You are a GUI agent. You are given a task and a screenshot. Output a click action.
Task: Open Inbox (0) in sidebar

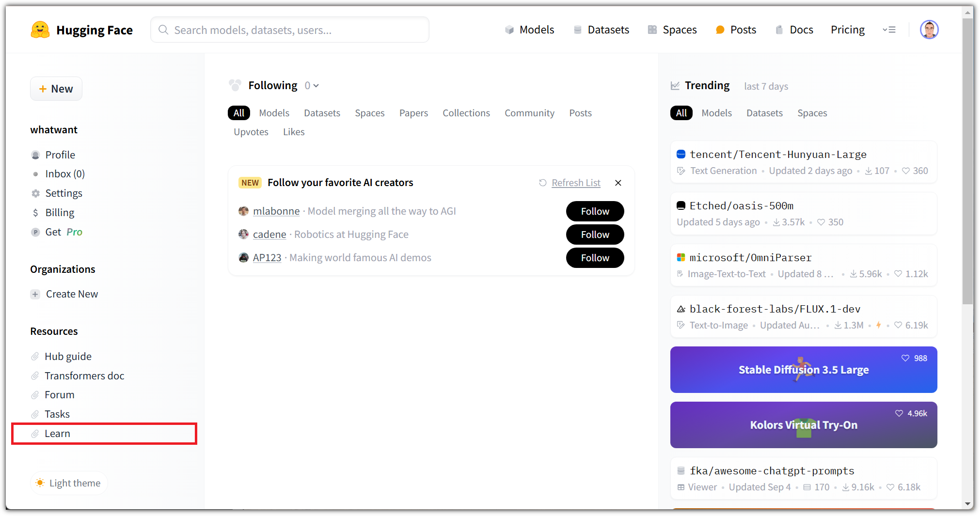(x=65, y=174)
